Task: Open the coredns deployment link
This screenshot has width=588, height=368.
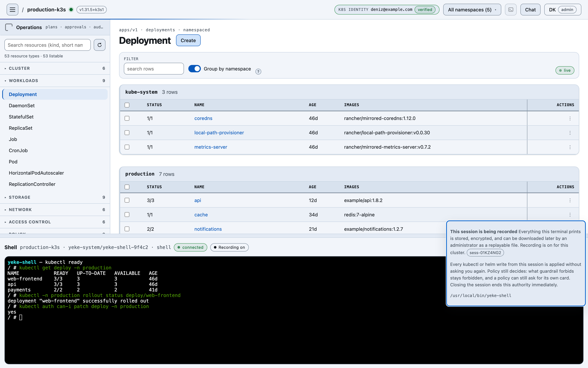Action: click(x=203, y=118)
